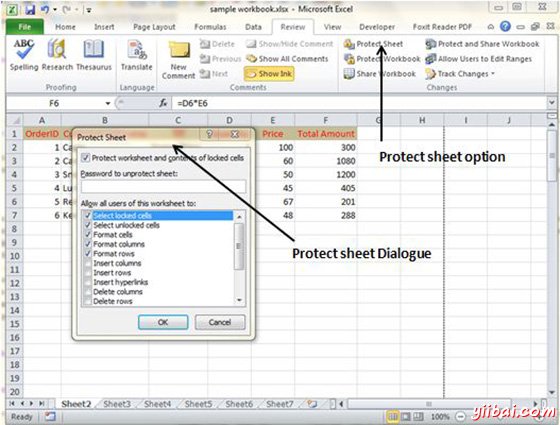Minimize the ribbon with caret icon
The height and width of the screenshot is (425, 560).
(491, 27)
